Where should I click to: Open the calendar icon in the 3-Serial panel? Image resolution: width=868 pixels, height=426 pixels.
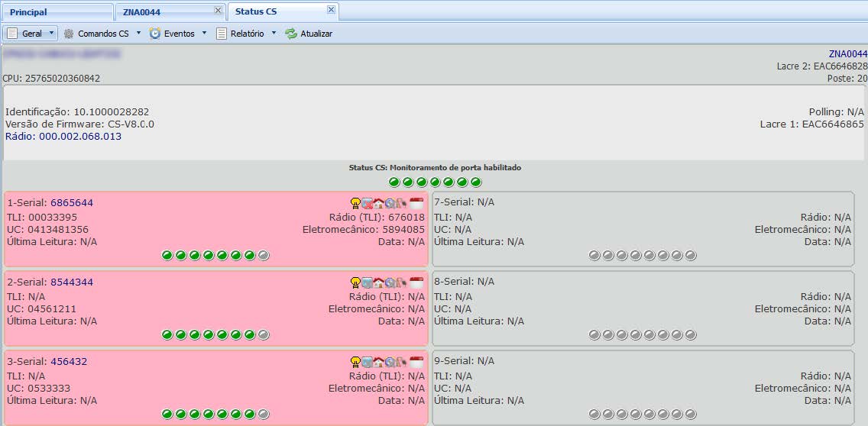[x=416, y=362]
